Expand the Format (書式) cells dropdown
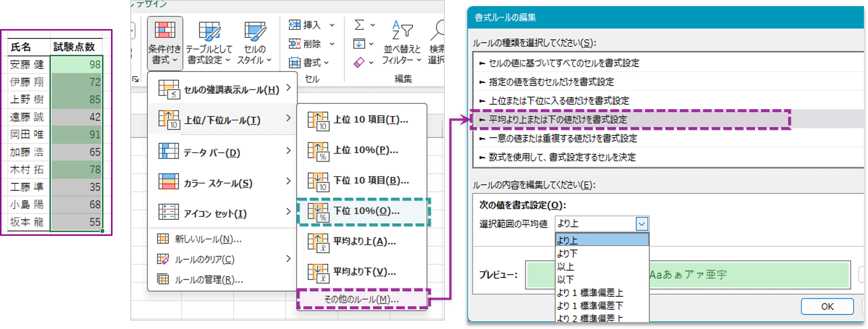Image resolution: width=868 pixels, height=329 pixels. click(x=326, y=63)
